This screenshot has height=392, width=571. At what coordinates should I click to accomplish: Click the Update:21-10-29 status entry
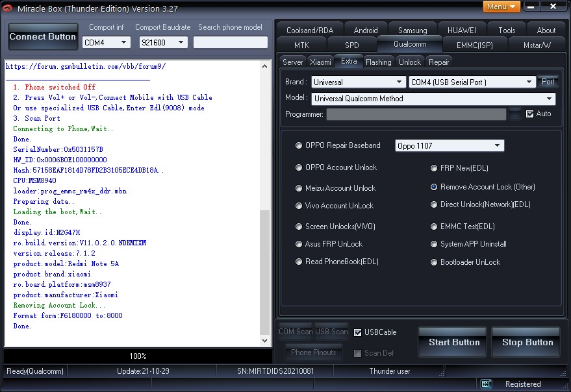point(143,371)
